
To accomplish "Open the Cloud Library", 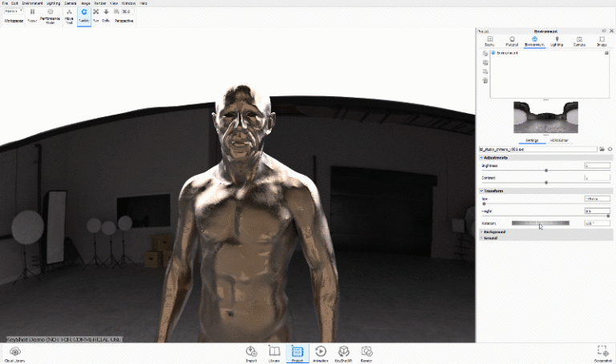I will [x=15, y=354].
